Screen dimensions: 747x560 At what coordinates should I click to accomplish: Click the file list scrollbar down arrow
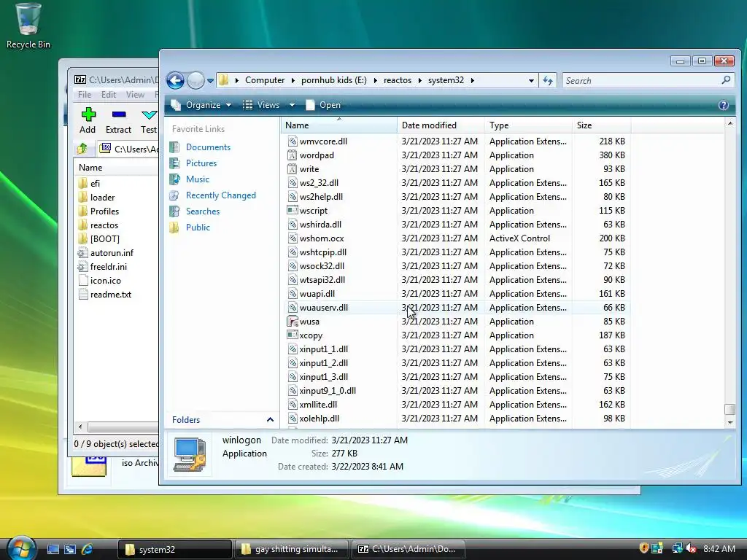(729, 422)
